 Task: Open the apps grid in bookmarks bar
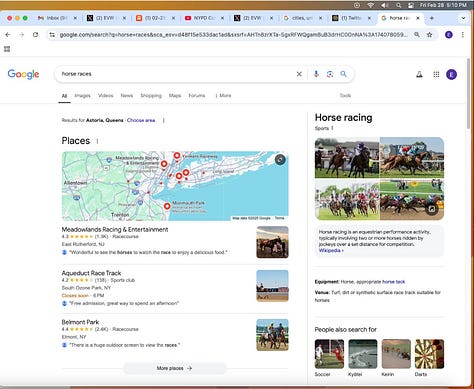click(x=7, y=49)
